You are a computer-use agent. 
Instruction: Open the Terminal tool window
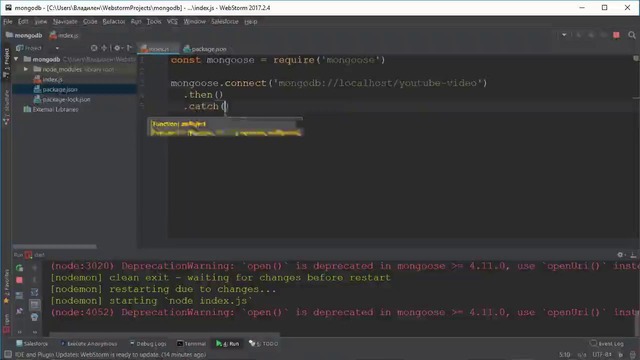[x=191, y=344]
